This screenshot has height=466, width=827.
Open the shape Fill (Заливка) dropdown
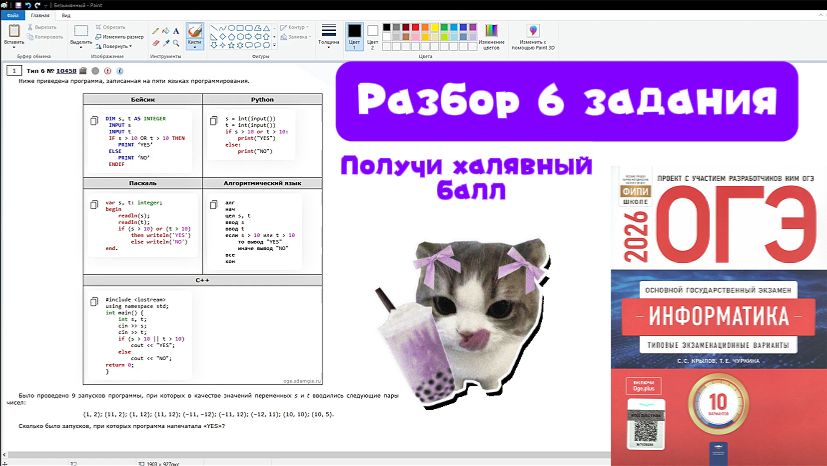[x=296, y=37]
